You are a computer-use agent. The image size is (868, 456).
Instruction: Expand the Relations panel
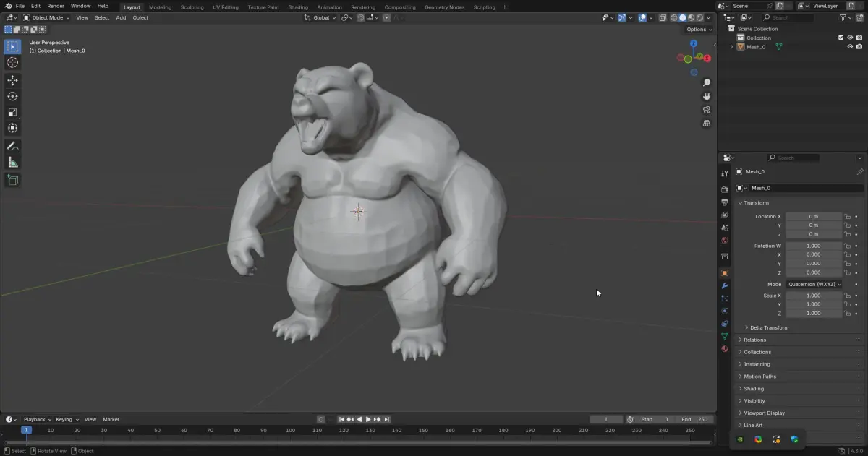pos(754,340)
